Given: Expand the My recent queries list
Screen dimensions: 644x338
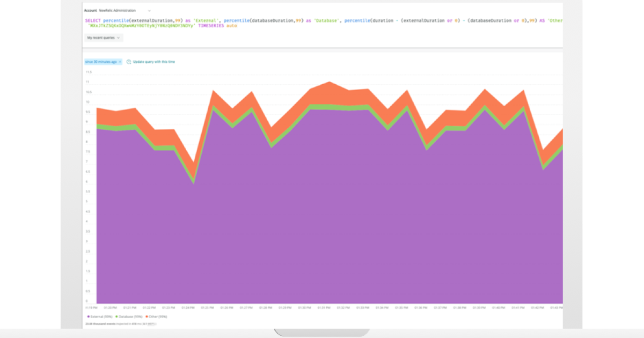Looking at the screenshot, I should tap(102, 38).
